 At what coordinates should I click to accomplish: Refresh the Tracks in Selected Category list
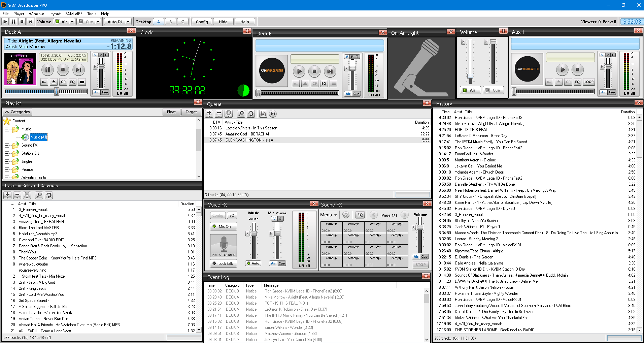49,195
